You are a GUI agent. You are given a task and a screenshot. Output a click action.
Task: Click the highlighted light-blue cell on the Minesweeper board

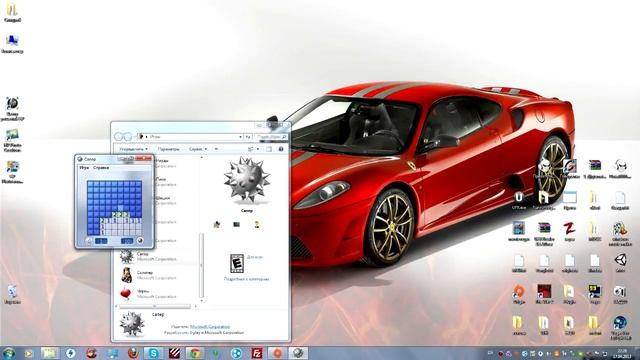pyautogui.click(x=120, y=208)
